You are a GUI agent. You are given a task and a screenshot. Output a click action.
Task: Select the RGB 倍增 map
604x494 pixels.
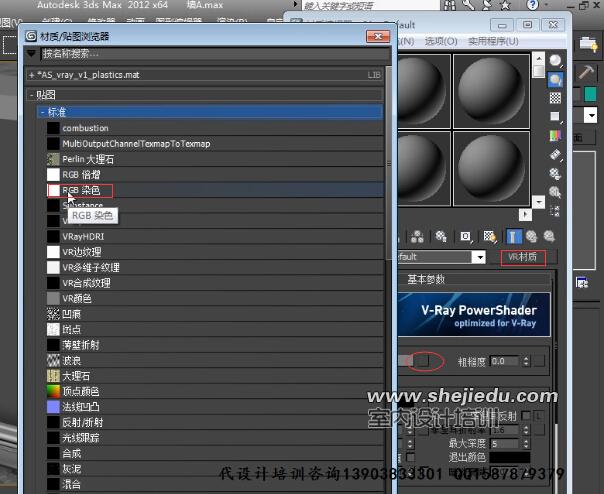tap(215, 175)
